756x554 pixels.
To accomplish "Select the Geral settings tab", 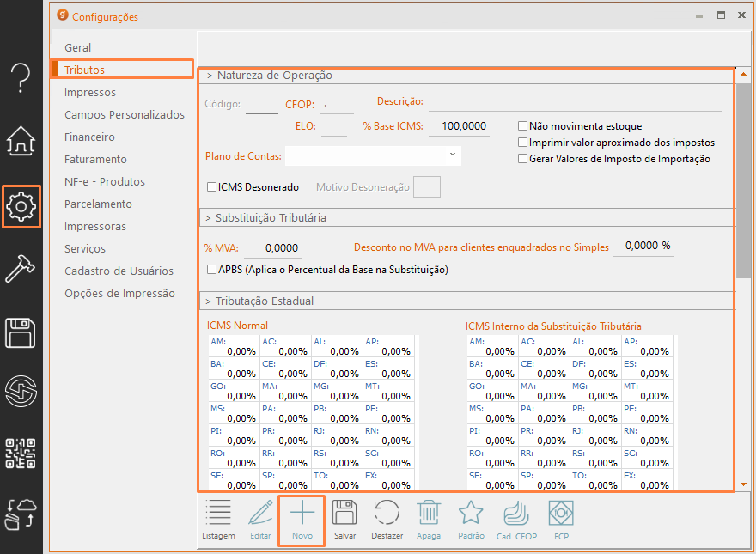I will coord(77,48).
